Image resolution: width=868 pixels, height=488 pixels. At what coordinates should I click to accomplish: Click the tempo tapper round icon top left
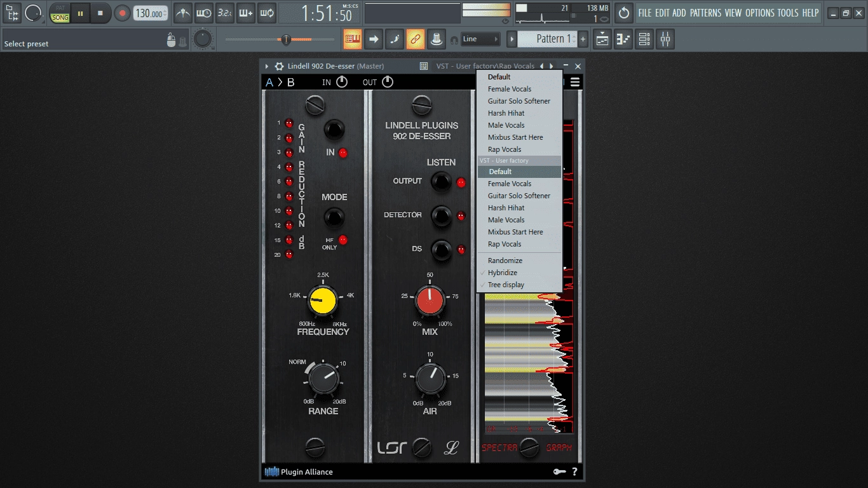pos(33,13)
